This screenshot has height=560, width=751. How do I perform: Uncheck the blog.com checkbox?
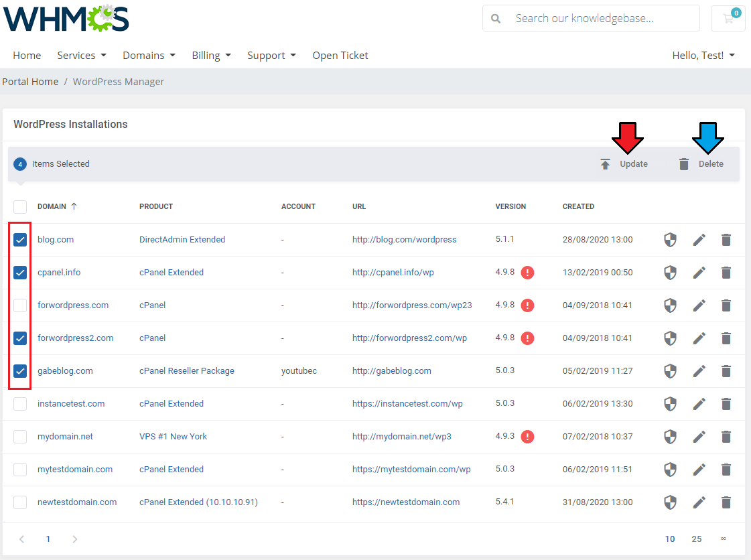[x=20, y=240]
